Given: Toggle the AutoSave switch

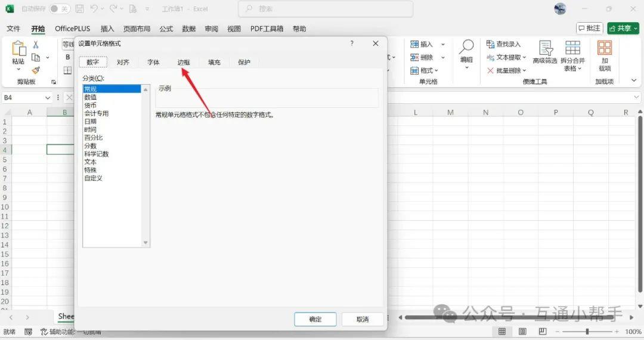Looking at the screenshot, I should coord(59,8).
